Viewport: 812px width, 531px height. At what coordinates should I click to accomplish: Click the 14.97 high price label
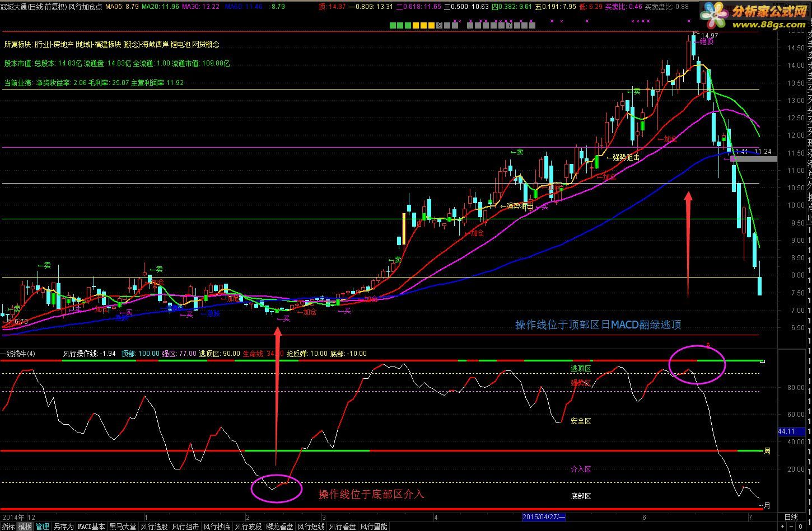710,35
